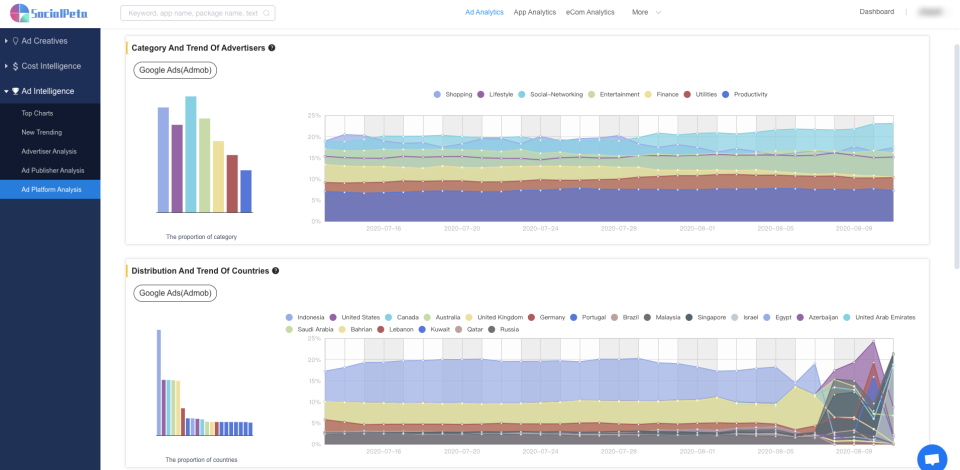Toggle United Kingdom legend series
This screenshot has width=960, height=470.
click(493, 317)
